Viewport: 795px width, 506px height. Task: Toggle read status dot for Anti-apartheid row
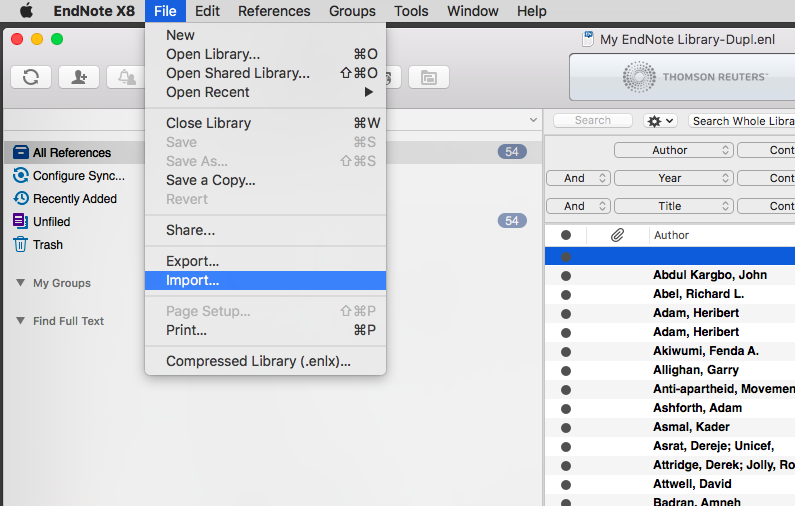[x=566, y=390]
